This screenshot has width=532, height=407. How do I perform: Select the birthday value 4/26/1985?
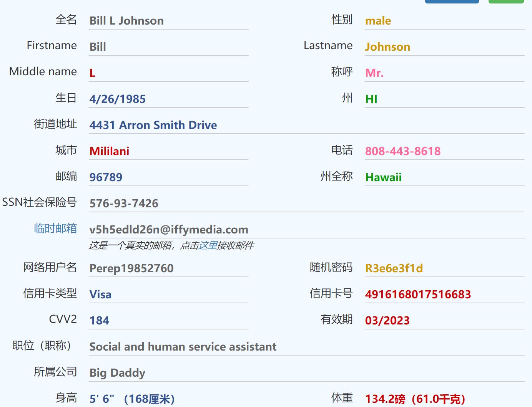pos(118,99)
